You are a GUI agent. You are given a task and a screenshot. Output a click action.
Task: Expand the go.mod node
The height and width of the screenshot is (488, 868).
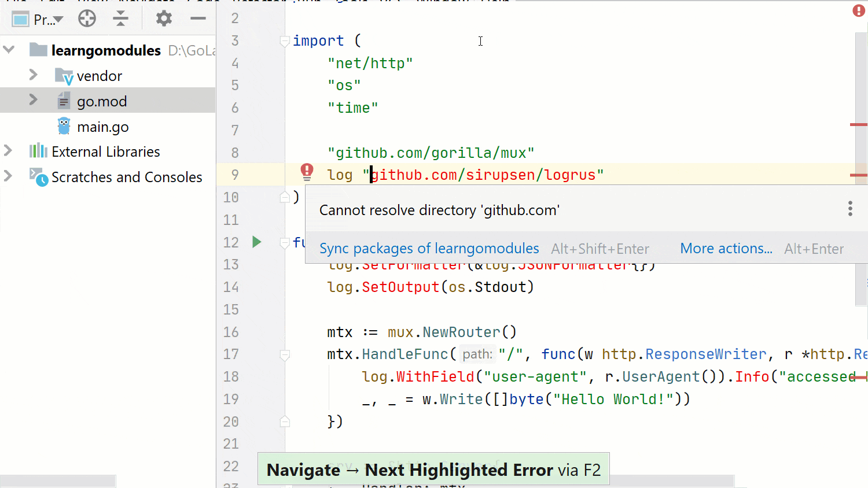pos(33,100)
